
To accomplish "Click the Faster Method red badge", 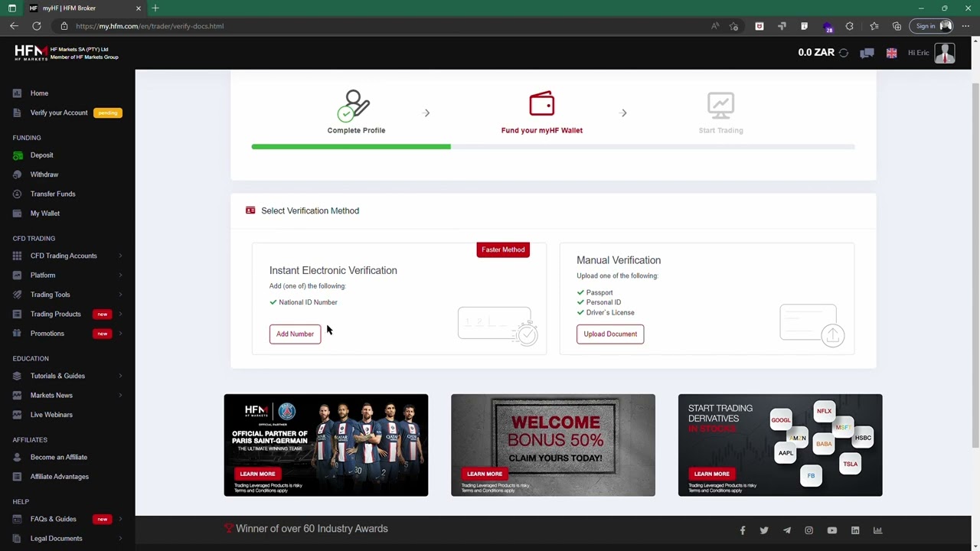I will tap(503, 249).
